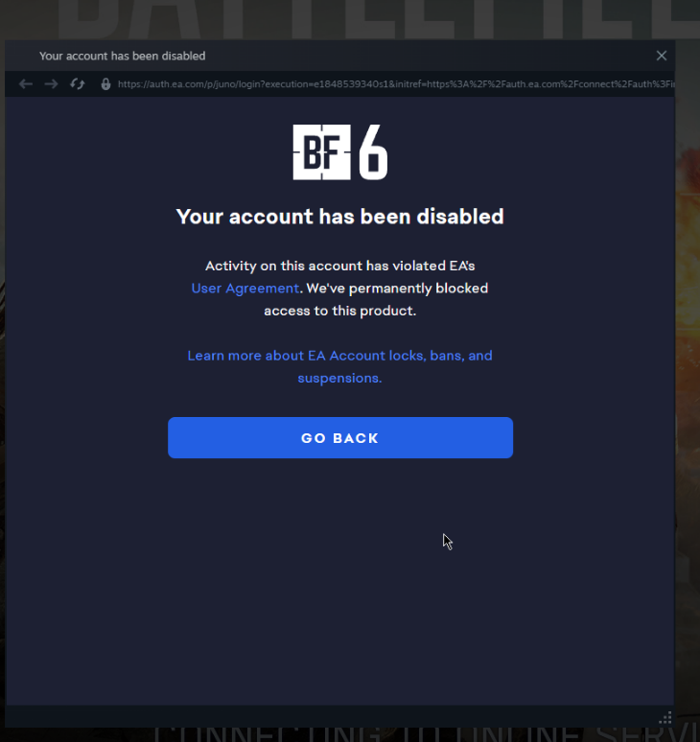Image resolution: width=700 pixels, height=742 pixels.
Task: Click the padlock security icon
Action: (x=105, y=84)
